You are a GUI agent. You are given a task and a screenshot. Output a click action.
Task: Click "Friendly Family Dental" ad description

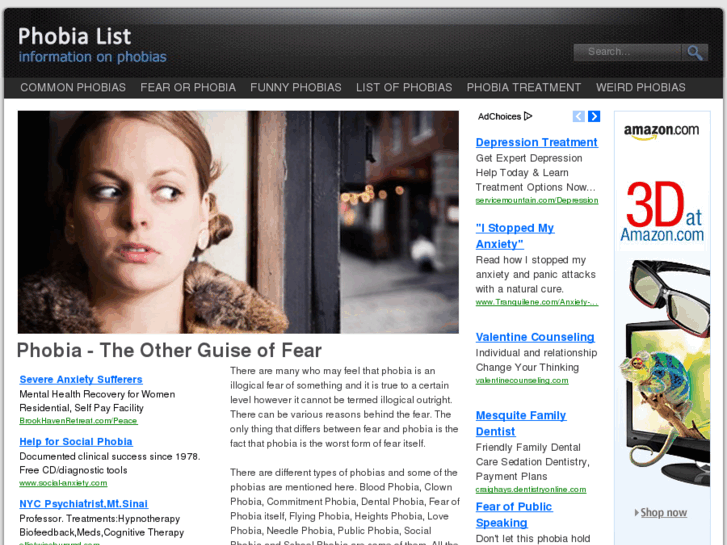point(528,448)
